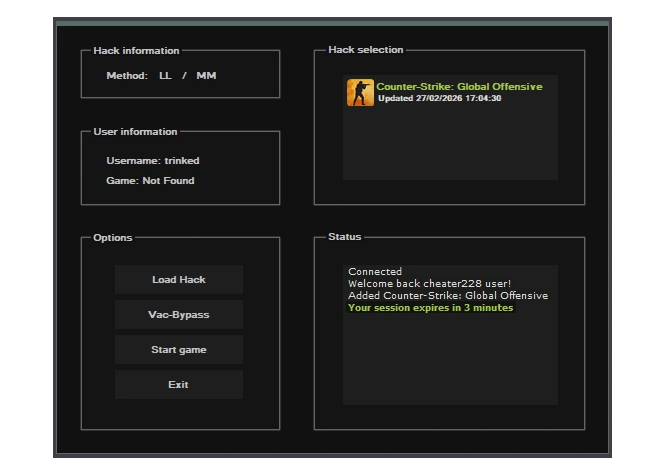Select the MM method option
Image resolution: width=664 pixels, height=475 pixels.
tap(206, 76)
